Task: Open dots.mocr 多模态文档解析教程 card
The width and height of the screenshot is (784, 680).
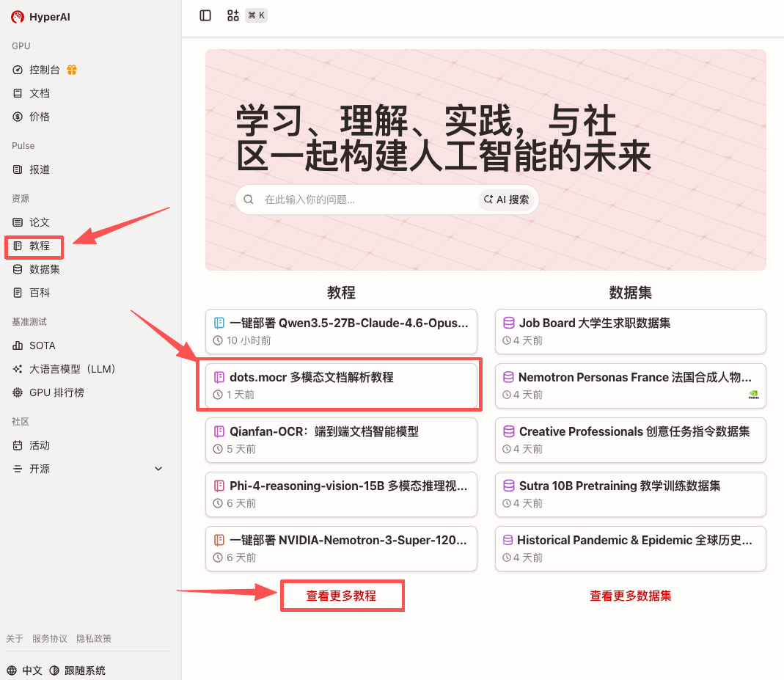Action: coord(340,386)
